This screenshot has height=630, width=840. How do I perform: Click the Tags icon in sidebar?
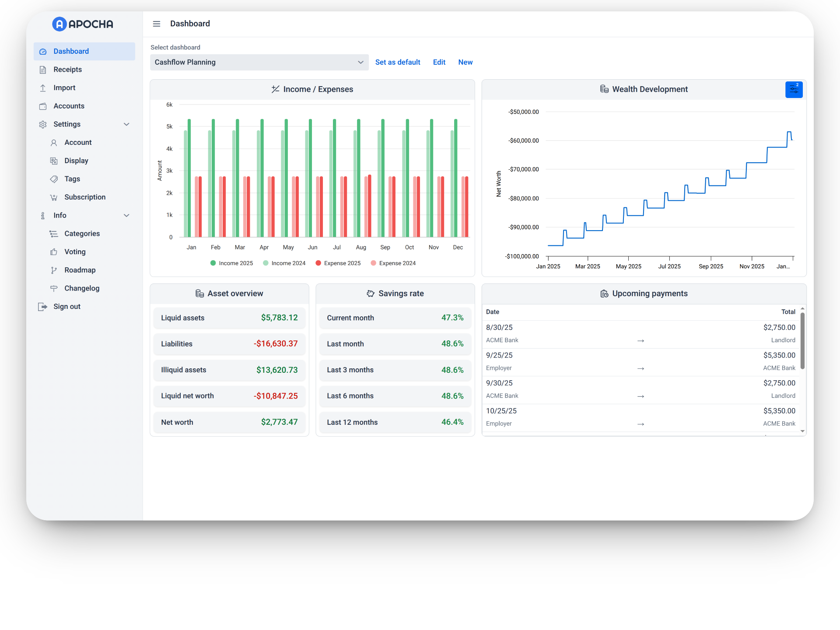(54, 179)
